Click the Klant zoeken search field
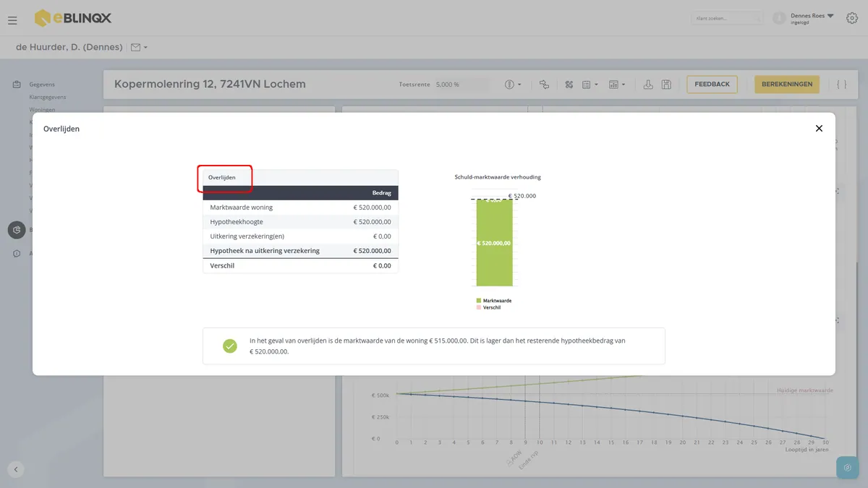This screenshot has height=488, width=868. 727,18
